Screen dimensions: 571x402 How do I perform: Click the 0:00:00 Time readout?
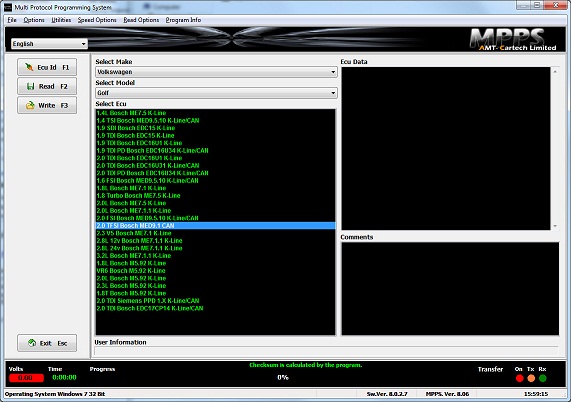coord(64,378)
